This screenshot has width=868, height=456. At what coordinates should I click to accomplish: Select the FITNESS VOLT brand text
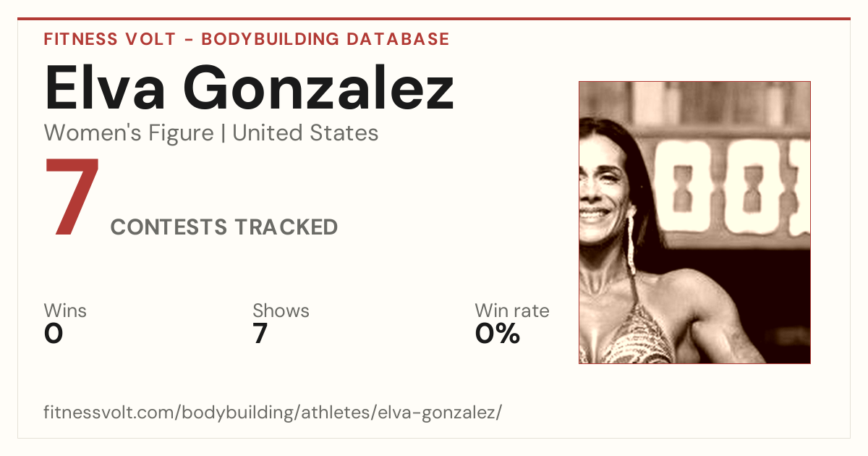click(x=110, y=39)
